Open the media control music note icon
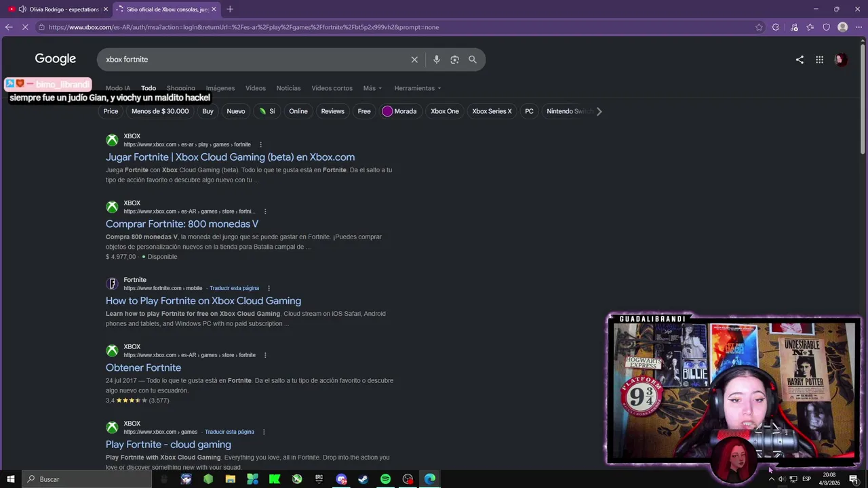 pyautogui.click(x=794, y=27)
